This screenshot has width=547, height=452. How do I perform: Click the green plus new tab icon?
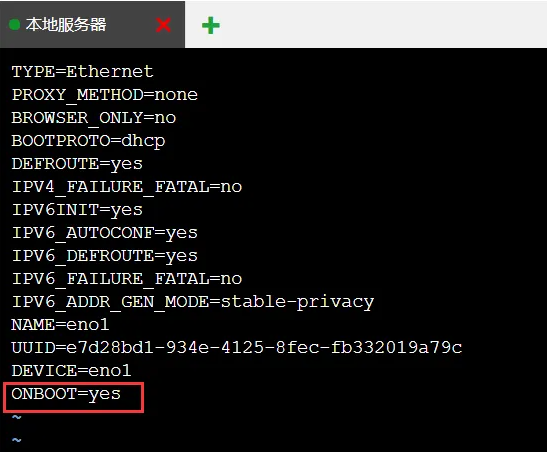[x=211, y=25]
